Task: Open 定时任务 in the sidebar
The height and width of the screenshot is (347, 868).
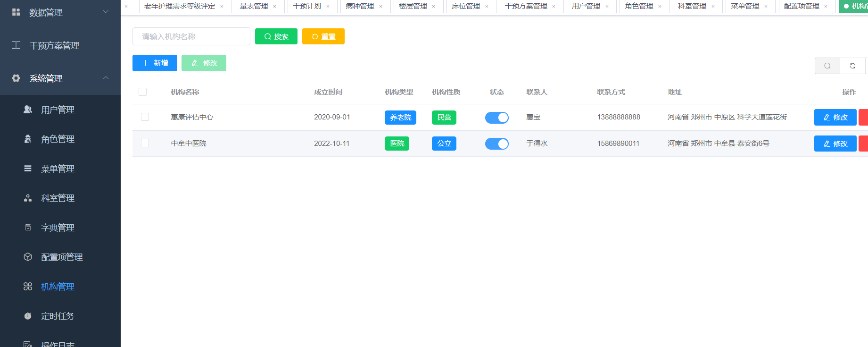Action: 58,316
